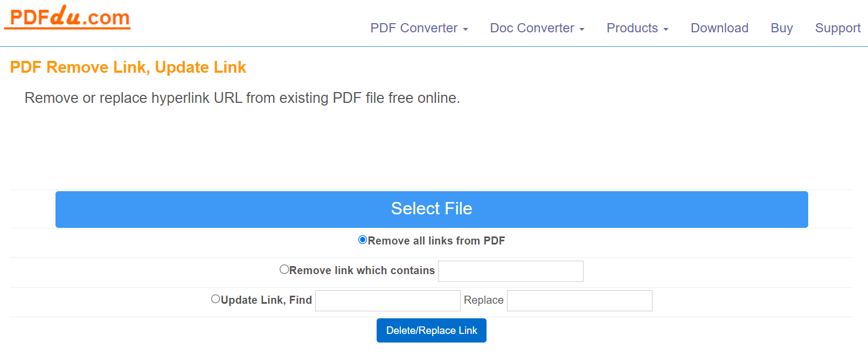This screenshot has height=356, width=868.
Task: Click the PDFdu.com logo
Action: [66, 18]
